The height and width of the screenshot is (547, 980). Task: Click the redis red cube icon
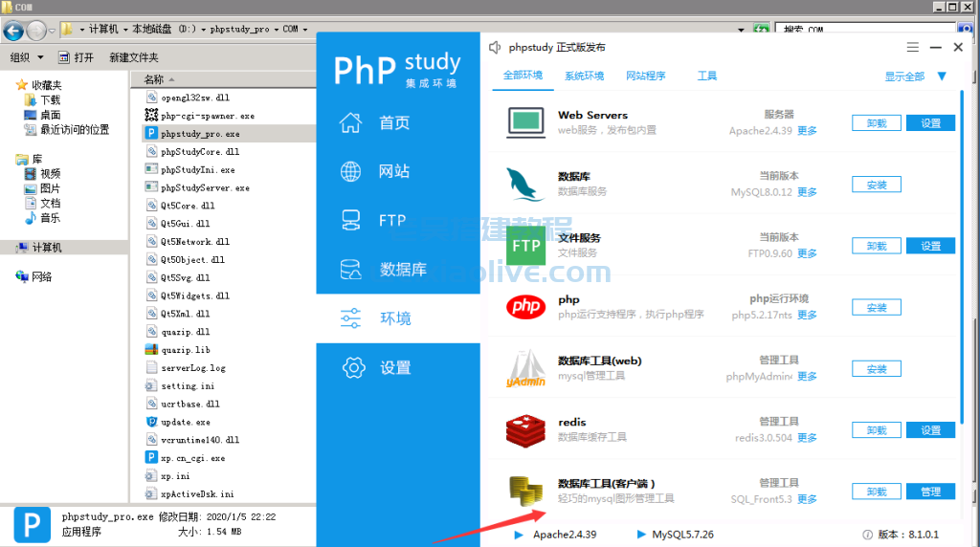coord(525,430)
